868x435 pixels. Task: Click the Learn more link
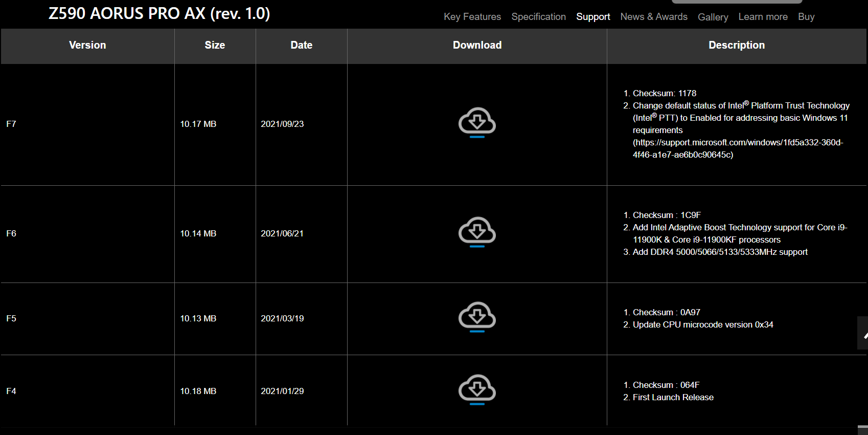tap(763, 17)
